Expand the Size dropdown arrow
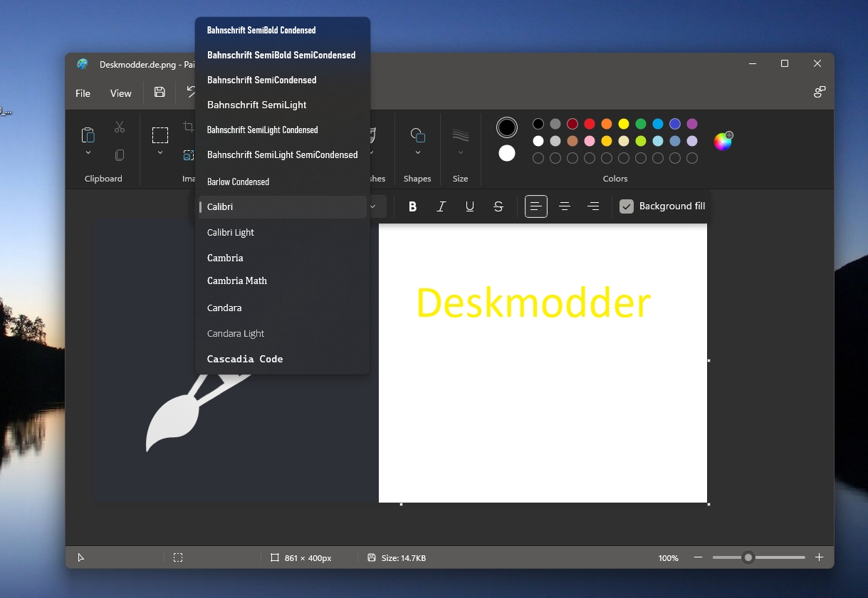Viewport: 868px width, 598px height. click(461, 152)
